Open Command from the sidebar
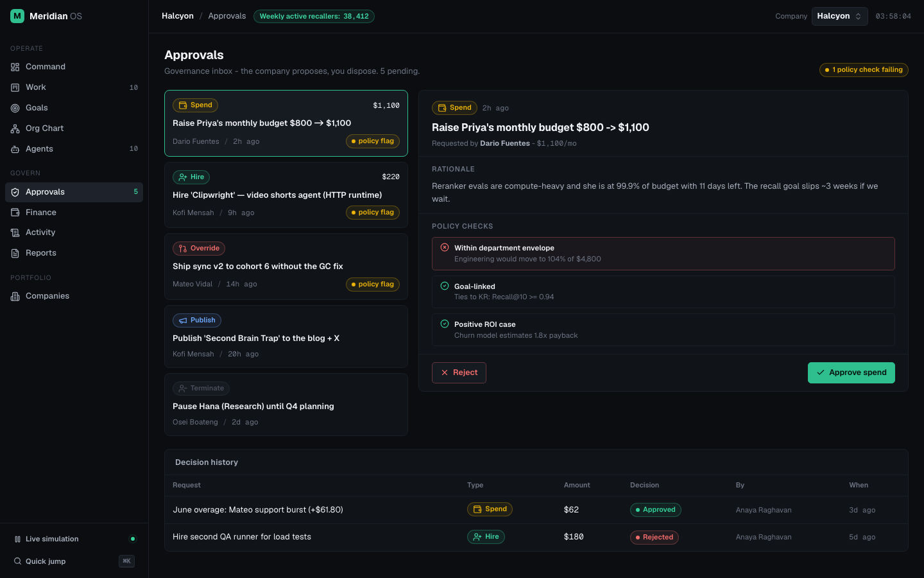 (x=74, y=67)
